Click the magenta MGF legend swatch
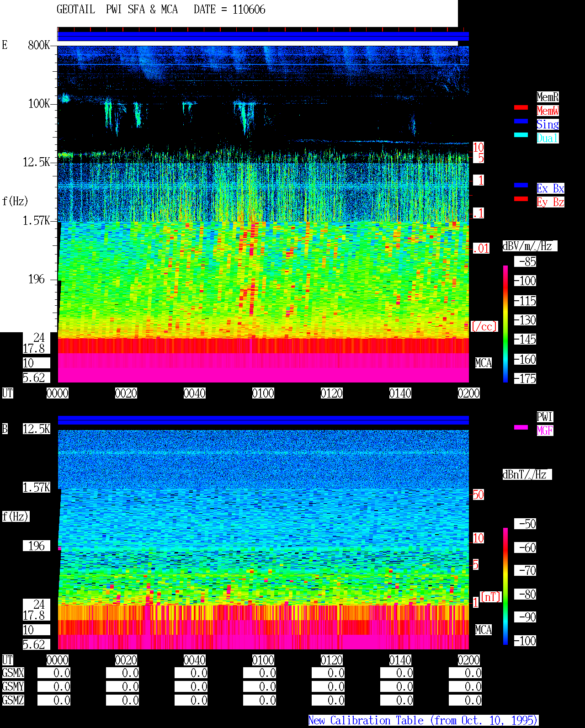Screen dimensions: 585x728 521,427
